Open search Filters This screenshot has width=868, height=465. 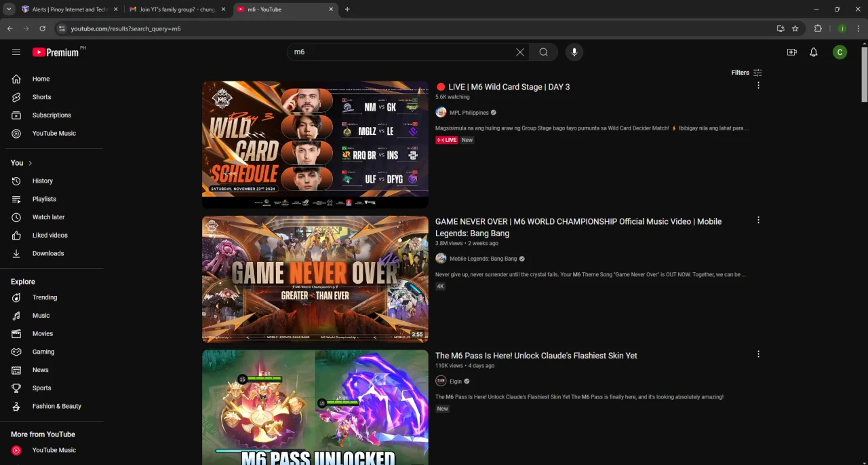747,73
